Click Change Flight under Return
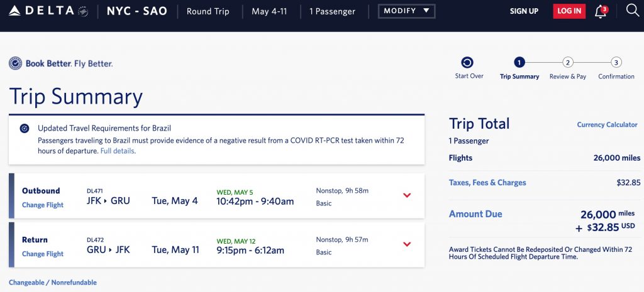644x292 pixels. coord(43,254)
